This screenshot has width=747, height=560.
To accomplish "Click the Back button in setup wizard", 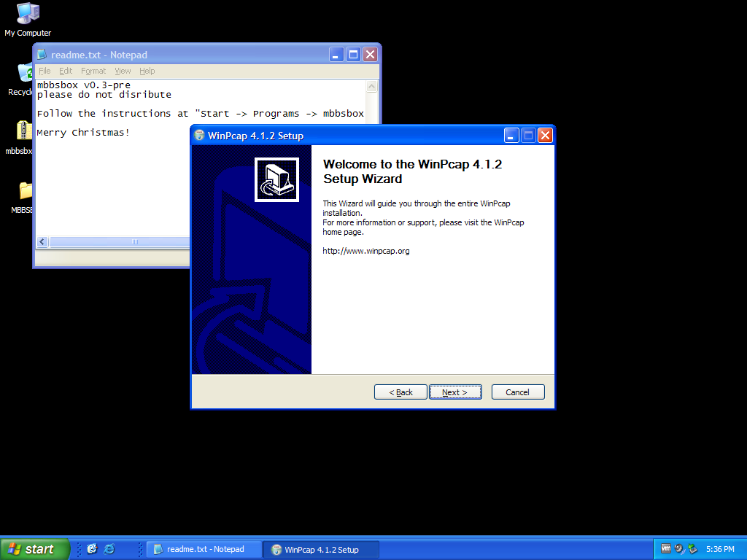I will 400,392.
